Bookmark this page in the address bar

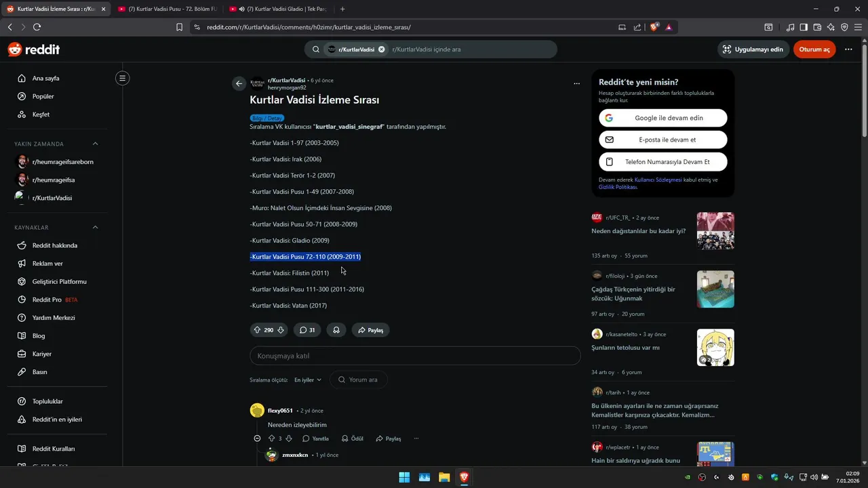[179, 27]
